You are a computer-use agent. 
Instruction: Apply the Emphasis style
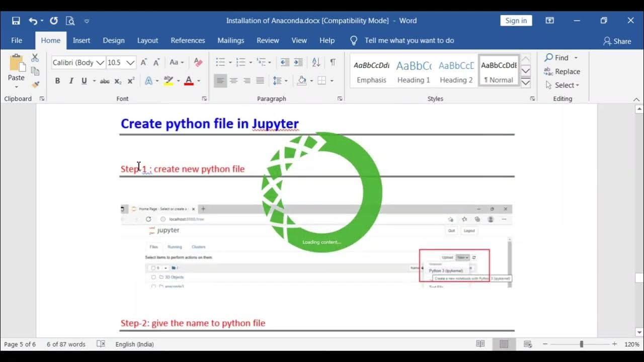click(x=371, y=71)
